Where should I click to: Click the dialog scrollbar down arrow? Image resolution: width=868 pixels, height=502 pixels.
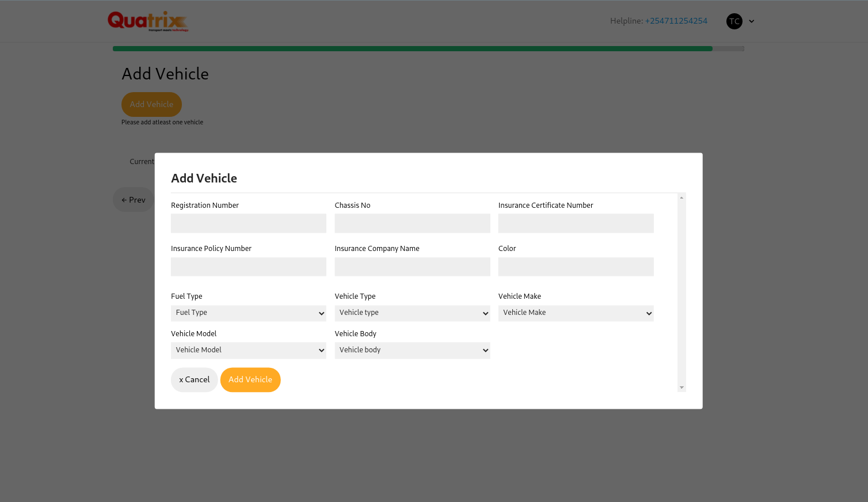682,387
